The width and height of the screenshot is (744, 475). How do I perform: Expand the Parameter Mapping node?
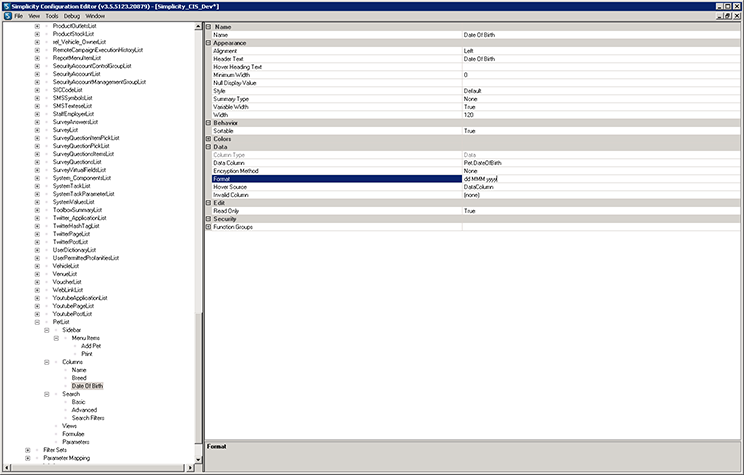28,458
